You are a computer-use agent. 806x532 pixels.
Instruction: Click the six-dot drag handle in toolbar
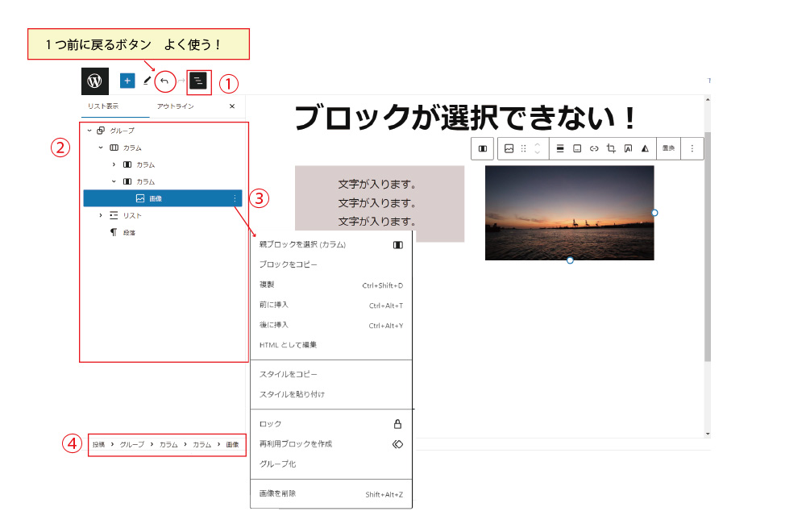coord(524,148)
